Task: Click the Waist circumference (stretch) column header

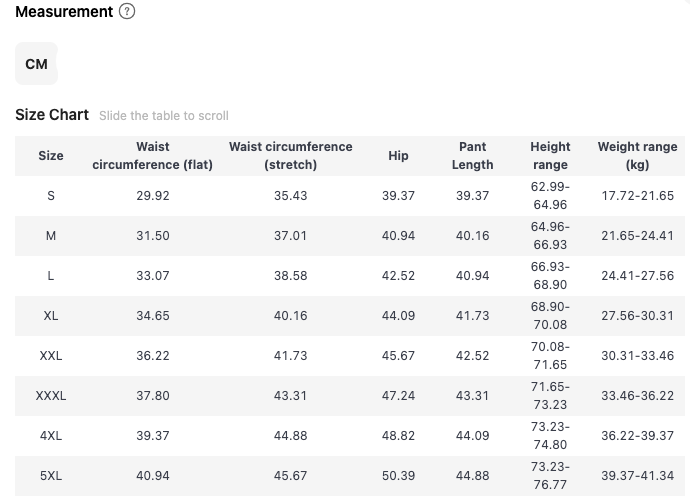Action: (290, 155)
